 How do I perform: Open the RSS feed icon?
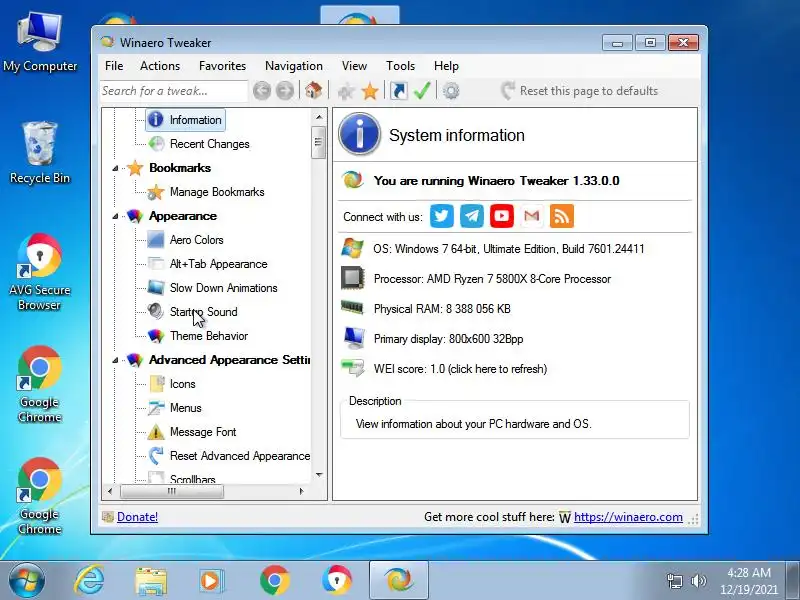pyautogui.click(x=562, y=216)
